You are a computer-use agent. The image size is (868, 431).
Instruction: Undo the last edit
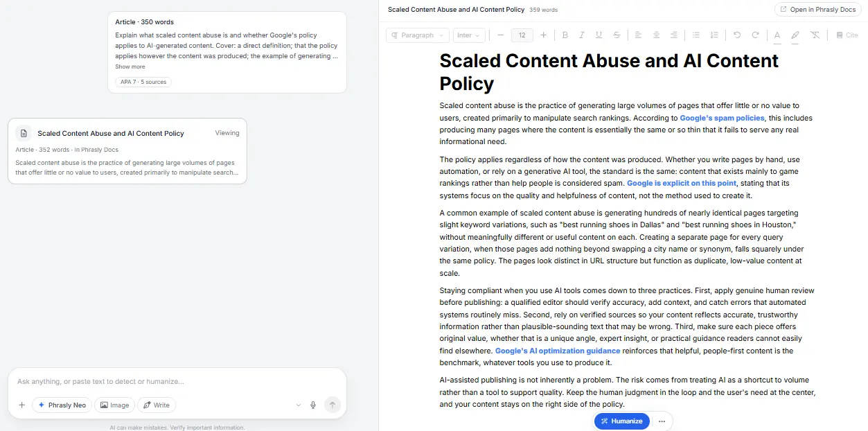(x=737, y=35)
